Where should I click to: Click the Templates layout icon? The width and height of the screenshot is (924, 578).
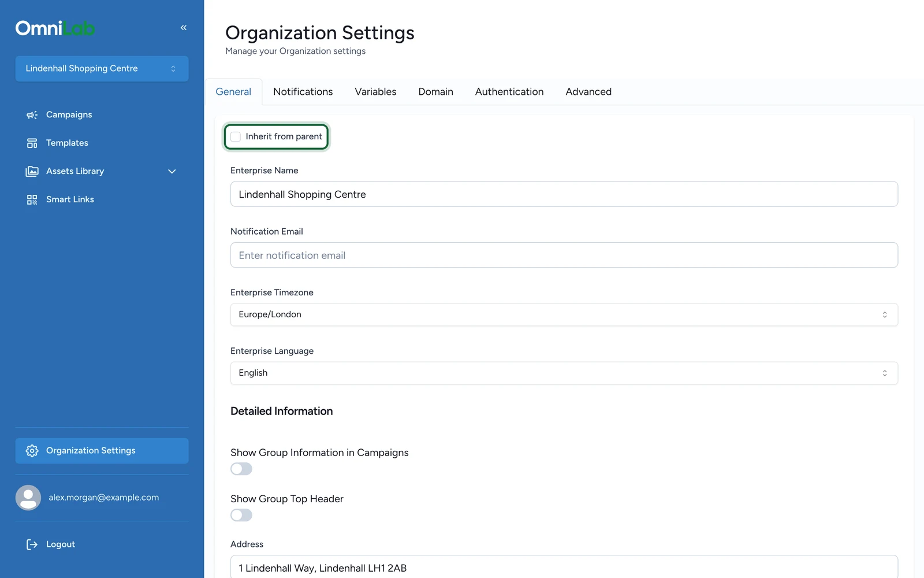[x=32, y=143]
